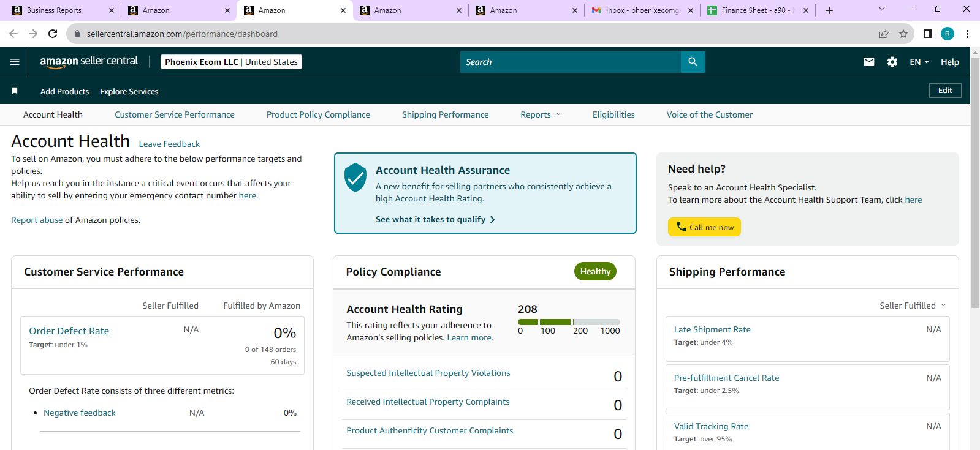
Task: Go back using browser back arrow
Action: click(13, 34)
